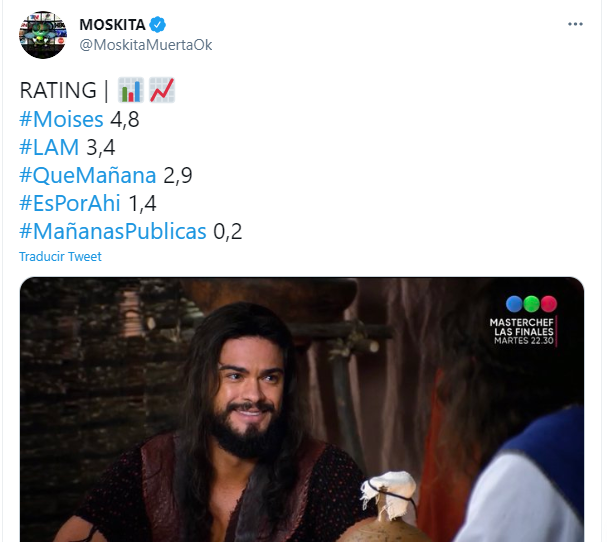Viewport: 607px width, 542px height.
Task: Open the #LAM hashtag
Action: [49, 147]
